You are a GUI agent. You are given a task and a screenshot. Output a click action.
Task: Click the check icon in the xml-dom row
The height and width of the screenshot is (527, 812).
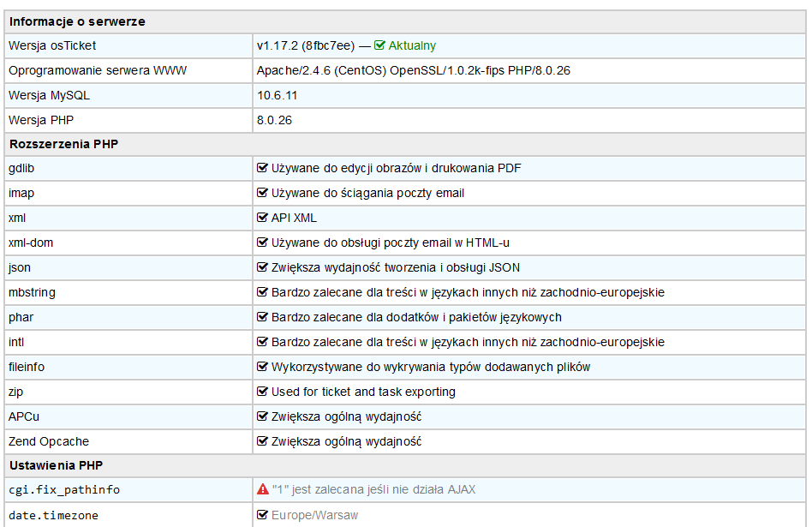tap(263, 243)
